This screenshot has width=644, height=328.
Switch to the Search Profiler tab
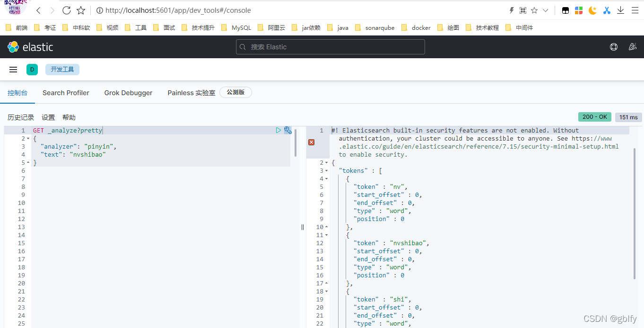coord(66,93)
